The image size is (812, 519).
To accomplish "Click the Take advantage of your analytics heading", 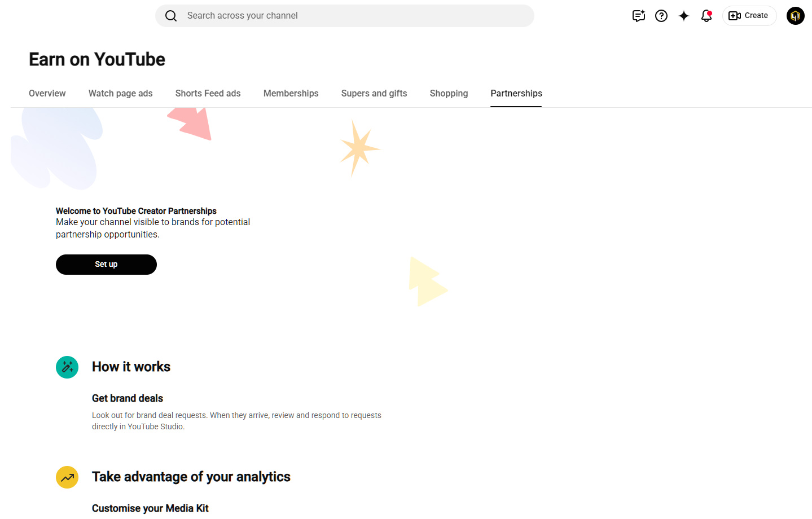I will click(191, 477).
